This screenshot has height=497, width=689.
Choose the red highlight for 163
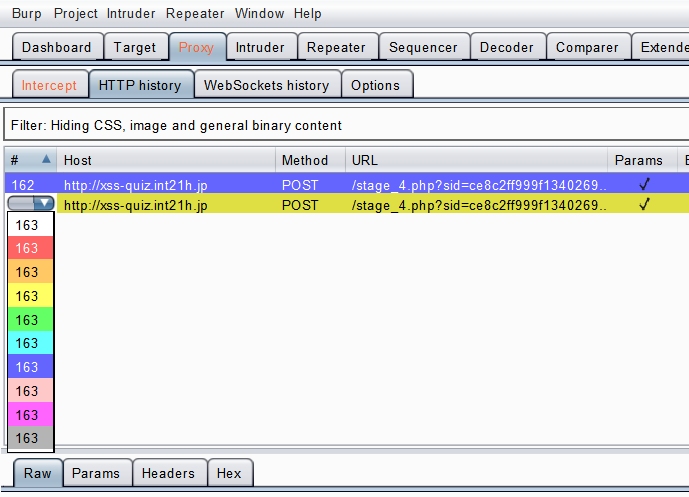coord(30,248)
